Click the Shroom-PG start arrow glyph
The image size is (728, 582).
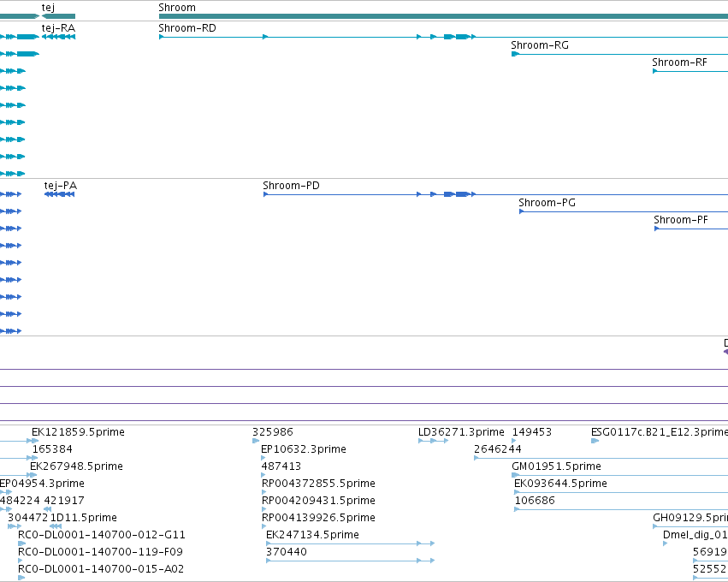coord(521,211)
